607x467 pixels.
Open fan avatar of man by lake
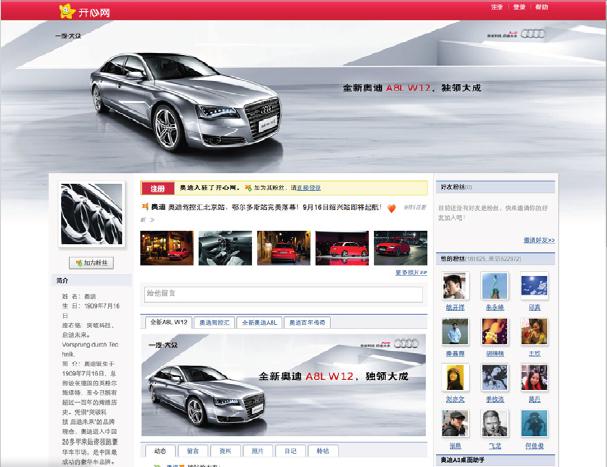pos(455,331)
